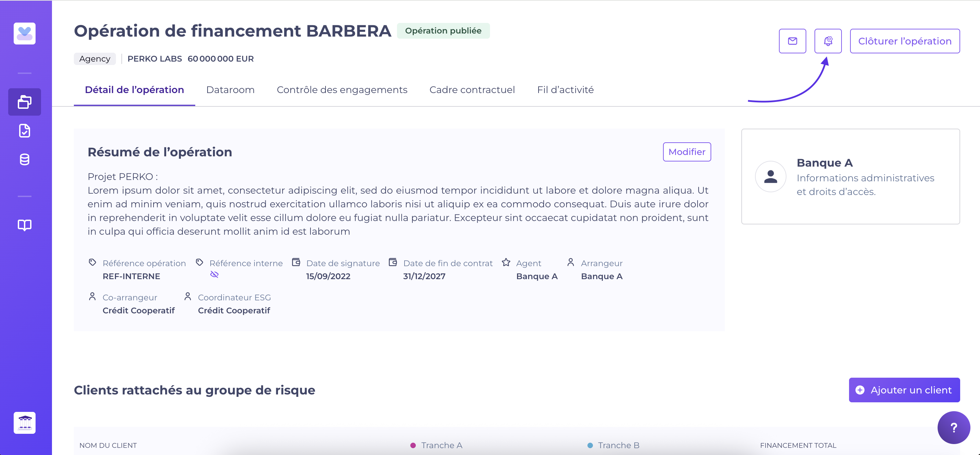Image resolution: width=980 pixels, height=455 pixels.
Task: Open the help question mark bubble
Action: 953,427
